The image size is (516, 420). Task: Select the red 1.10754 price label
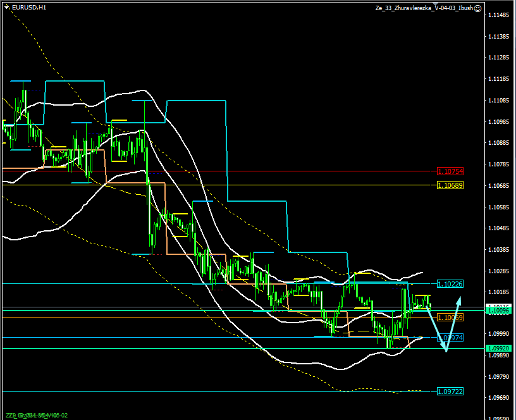point(450,171)
